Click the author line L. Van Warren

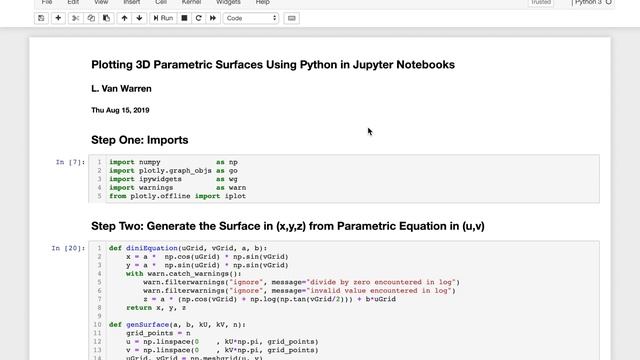pos(121,89)
